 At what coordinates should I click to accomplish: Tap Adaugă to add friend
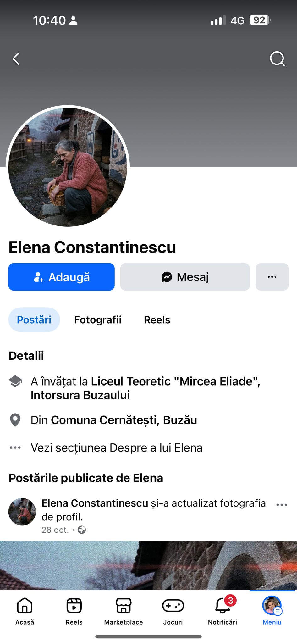click(x=61, y=277)
